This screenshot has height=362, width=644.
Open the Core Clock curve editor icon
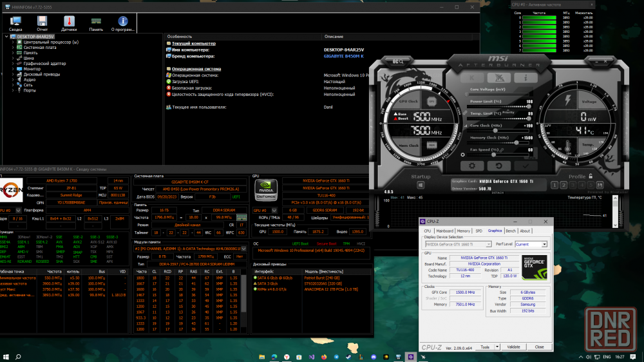[466, 126]
